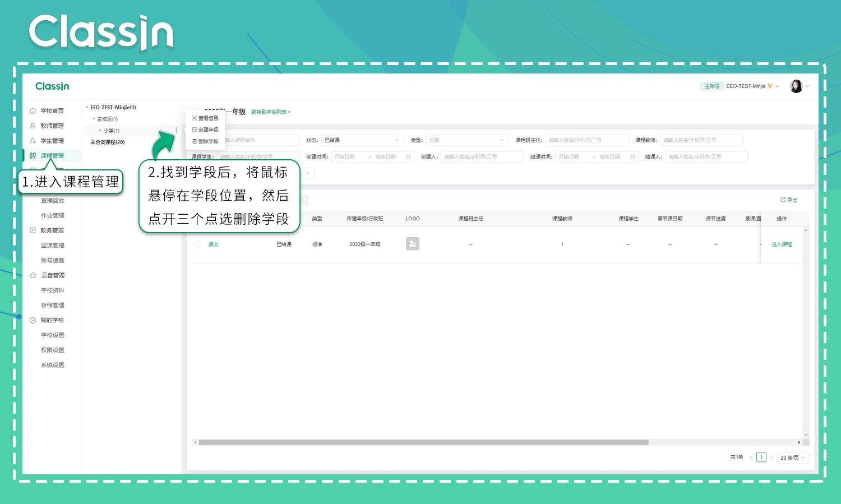Click 进入课程 for the 语文 course

point(782,244)
